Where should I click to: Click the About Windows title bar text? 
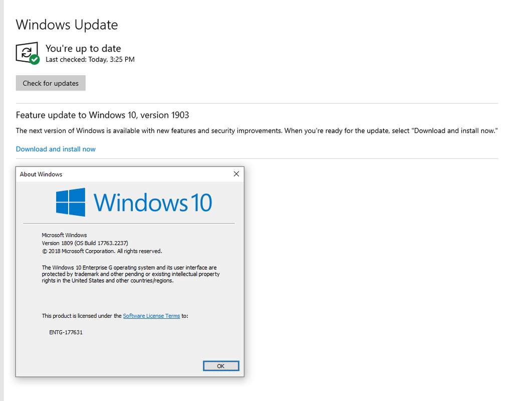click(41, 174)
